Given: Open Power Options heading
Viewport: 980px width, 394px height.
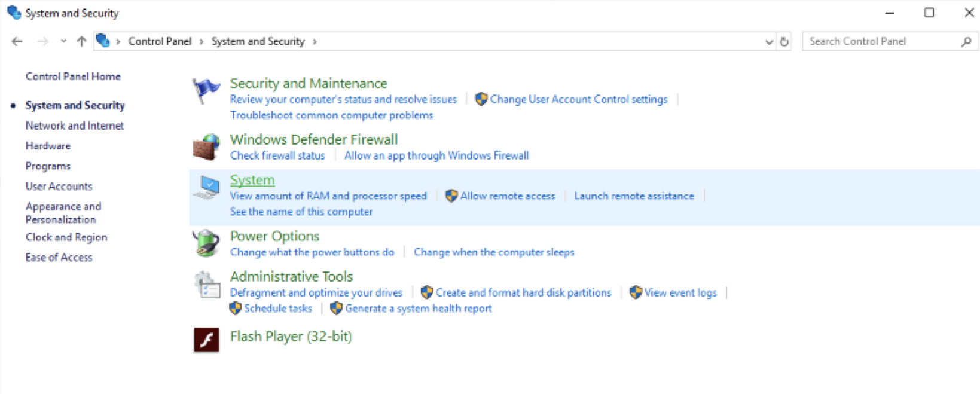Looking at the screenshot, I should (x=274, y=236).
